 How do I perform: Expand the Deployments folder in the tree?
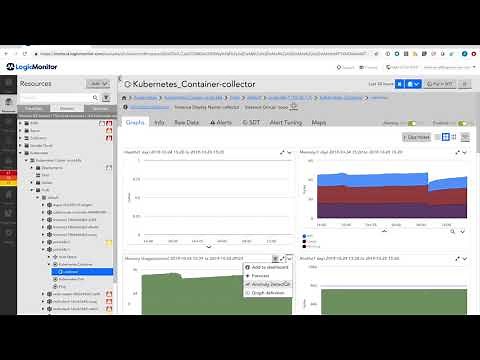32,168
